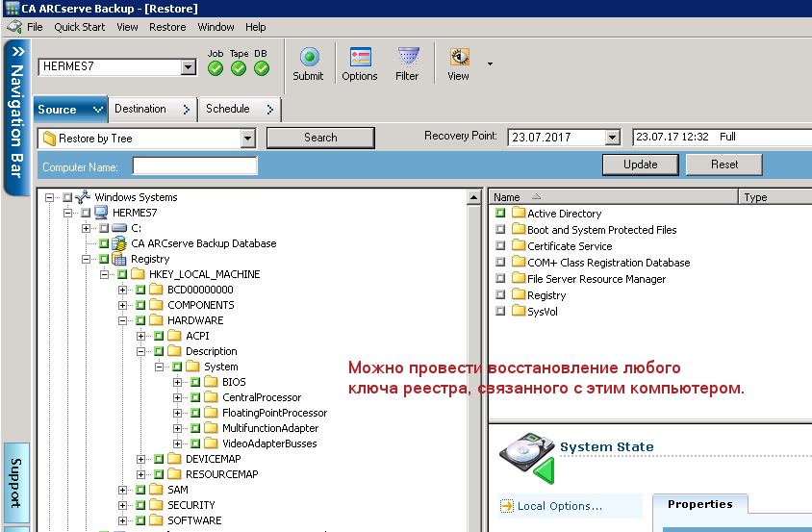
Task: Click the Search button
Action: tap(320, 138)
